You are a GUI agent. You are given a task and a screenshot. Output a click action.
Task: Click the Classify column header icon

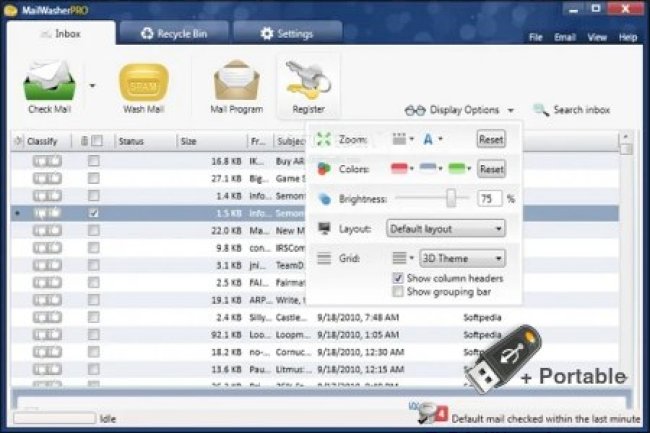click(x=18, y=141)
